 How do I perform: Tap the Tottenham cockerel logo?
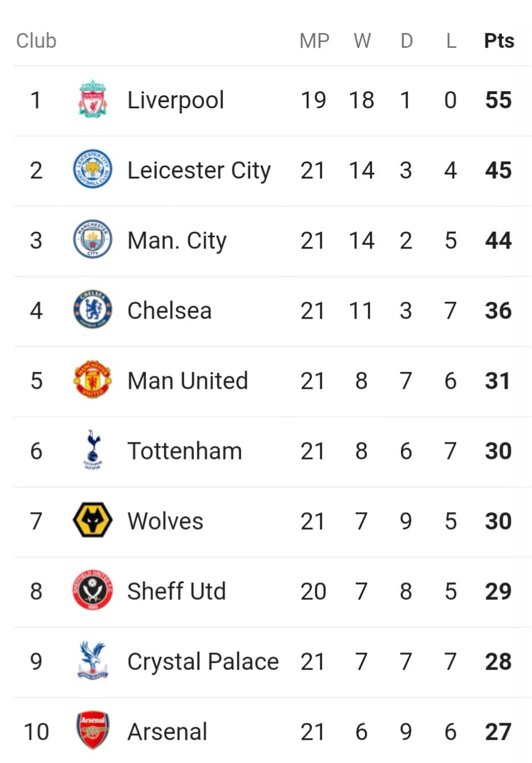coord(92,450)
